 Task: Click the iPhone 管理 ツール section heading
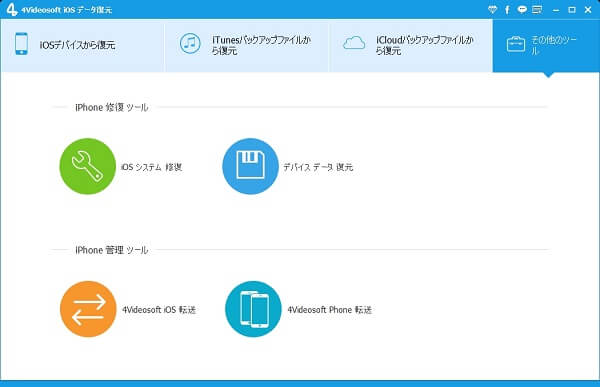coord(112,250)
